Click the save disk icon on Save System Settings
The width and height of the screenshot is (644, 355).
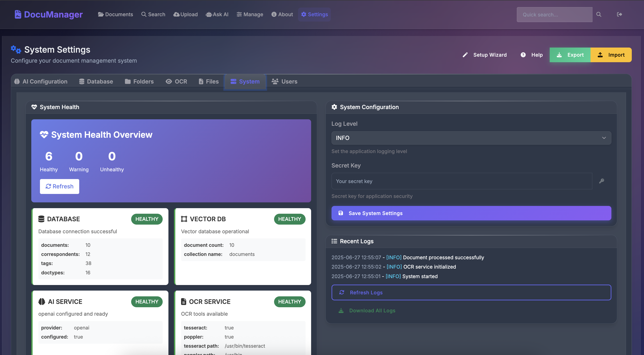pyautogui.click(x=340, y=213)
